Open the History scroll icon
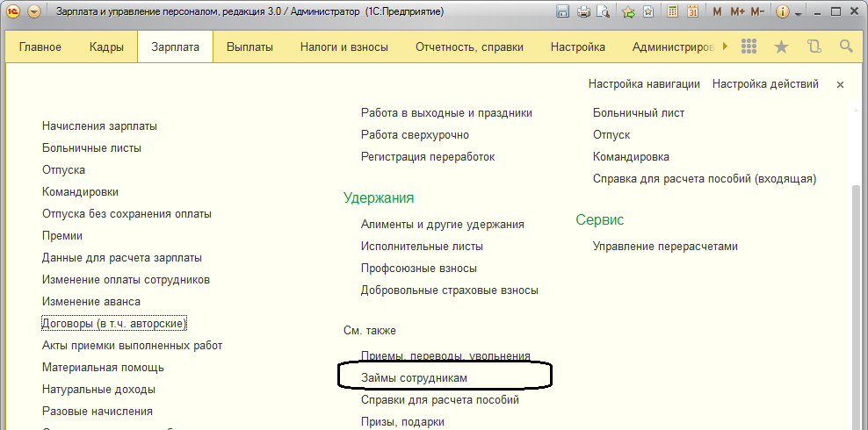This screenshot has height=430, width=868. point(814,47)
